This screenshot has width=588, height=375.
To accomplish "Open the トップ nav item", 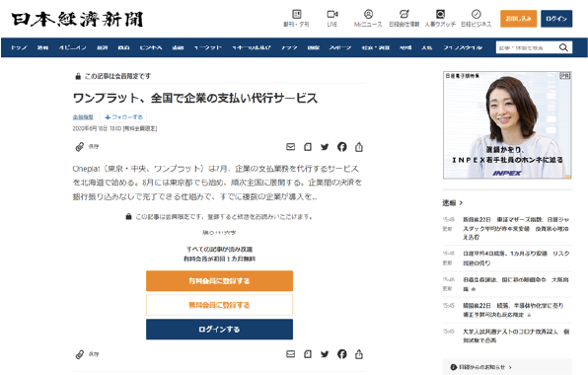I will (x=19, y=47).
